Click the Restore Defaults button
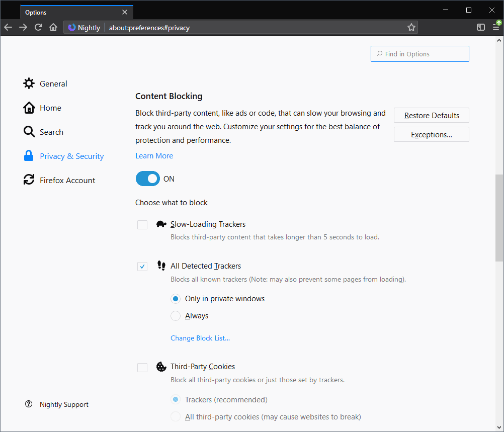The image size is (504, 432). coord(431,115)
